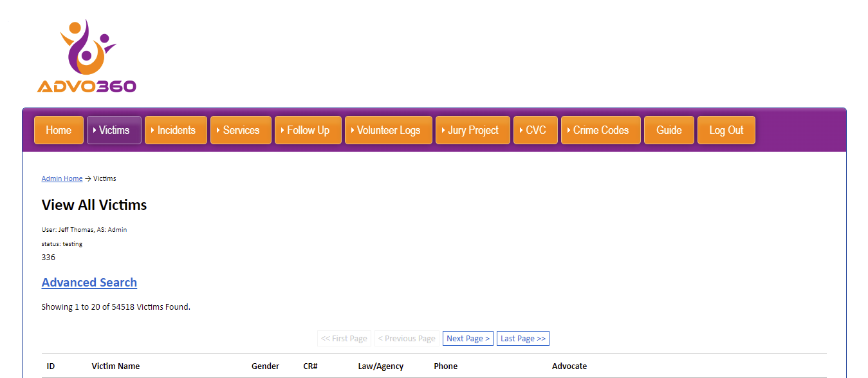Expand the Crime Codes menu
Image resolution: width=868 pixels, height=378 pixels.
coord(600,130)
